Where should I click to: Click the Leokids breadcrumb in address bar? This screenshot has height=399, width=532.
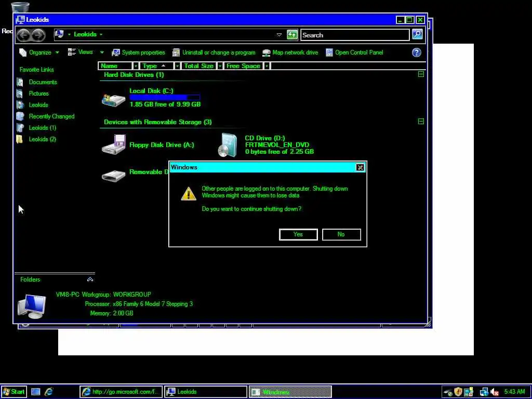tap(85, 34)
